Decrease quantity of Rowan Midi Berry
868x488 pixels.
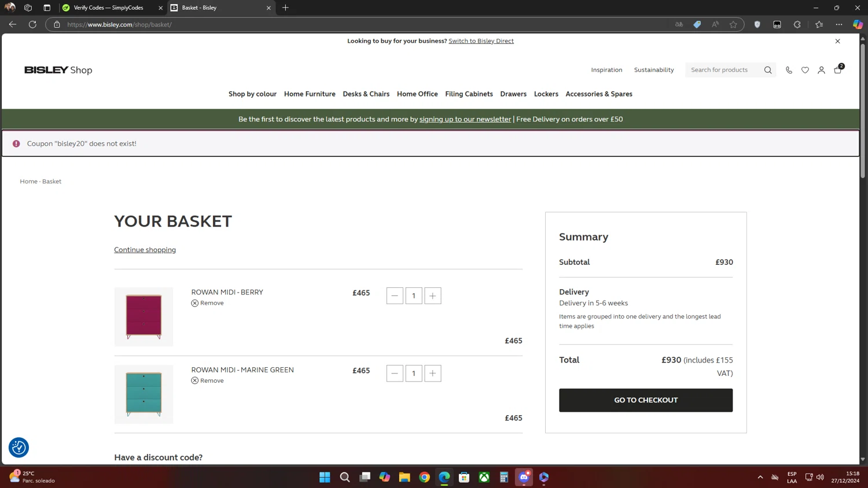coord(395,295)
